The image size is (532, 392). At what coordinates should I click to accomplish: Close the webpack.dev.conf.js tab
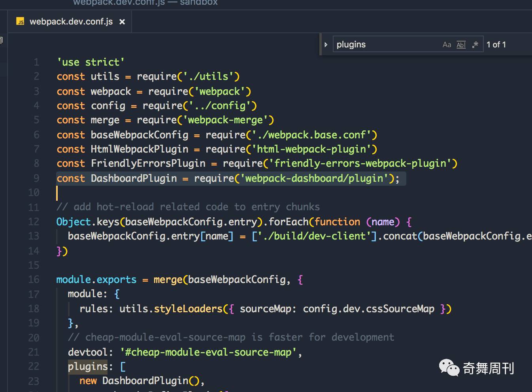pos(122,22)
